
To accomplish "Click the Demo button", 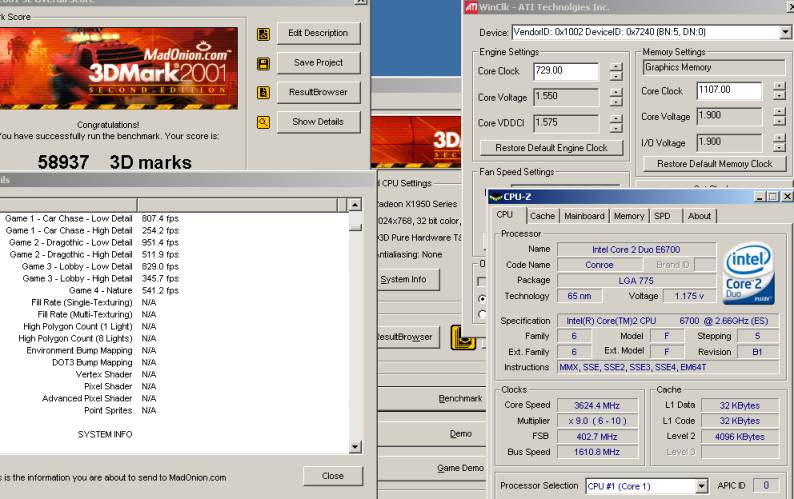I will coord(432,434).
